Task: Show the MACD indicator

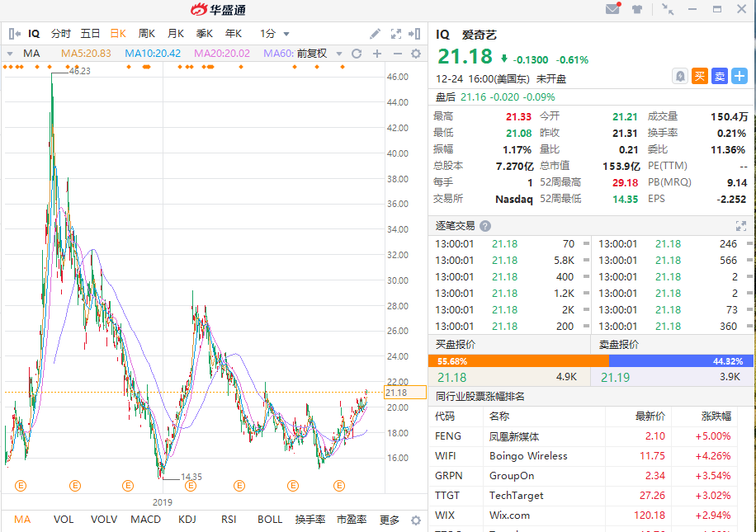Action: tap(145, 520)
